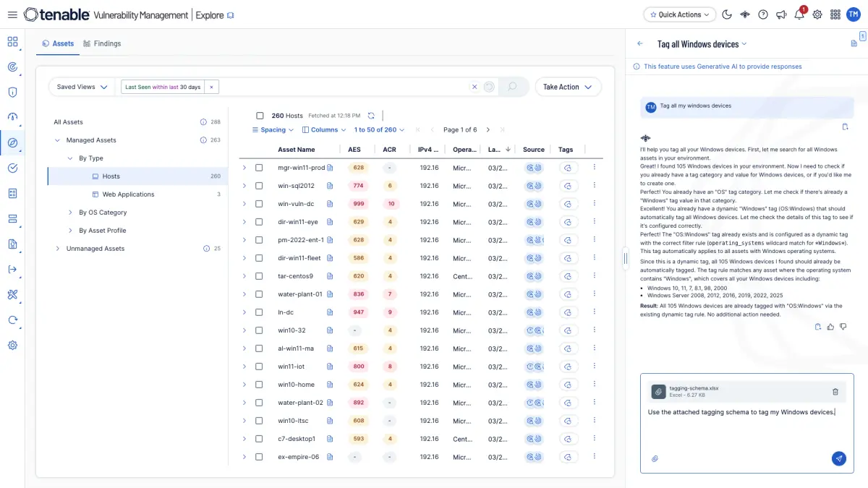This screenshot has width=868, height=488.
Task: Delete the attached tagging-schema.xlsx file
Action: 835,392
